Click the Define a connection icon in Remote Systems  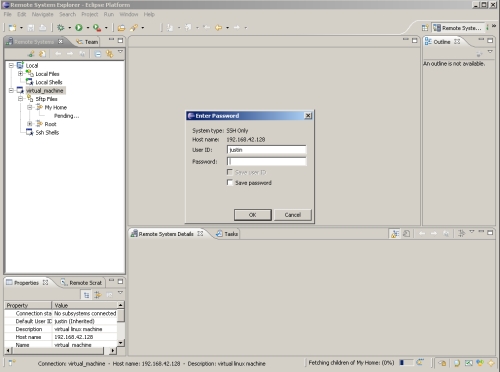[x=31, y=54]
